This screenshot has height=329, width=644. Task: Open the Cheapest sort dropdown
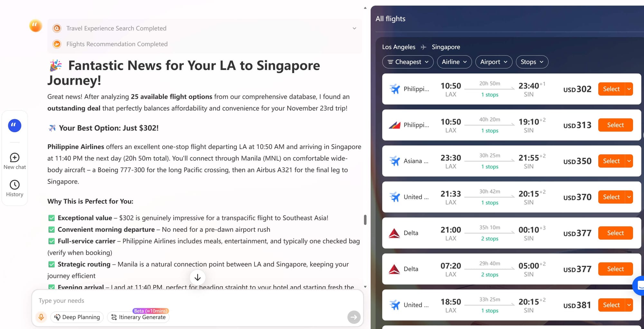click(408, 62)
